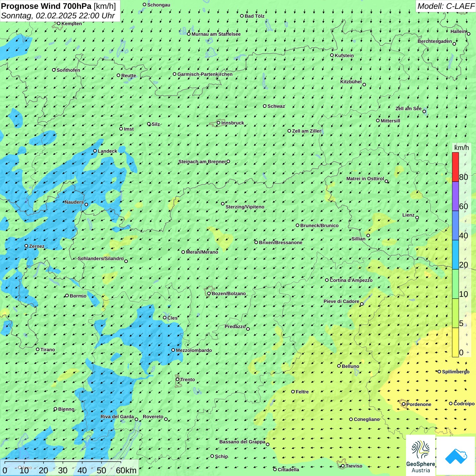
Task: Click the Murnau am Staffelsee label
Action: point(216,34)
